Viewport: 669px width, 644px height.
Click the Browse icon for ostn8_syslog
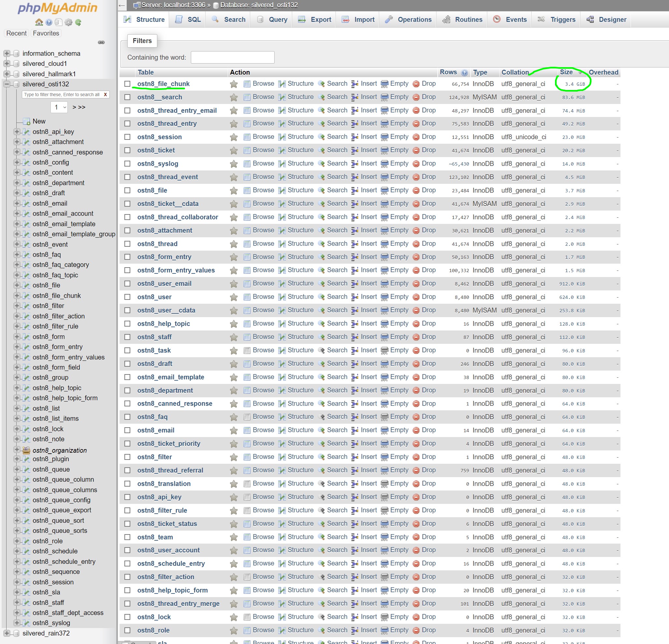(x=247, y=164)
